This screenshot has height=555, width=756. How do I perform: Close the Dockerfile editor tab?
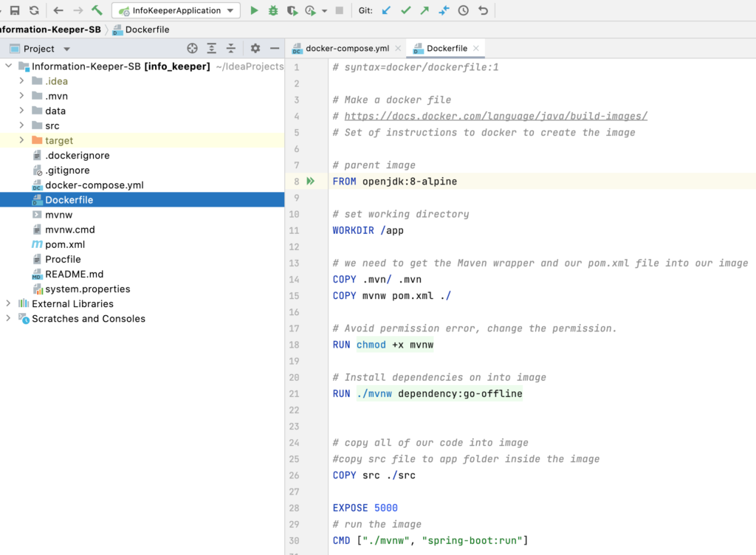tap(476, 46)
